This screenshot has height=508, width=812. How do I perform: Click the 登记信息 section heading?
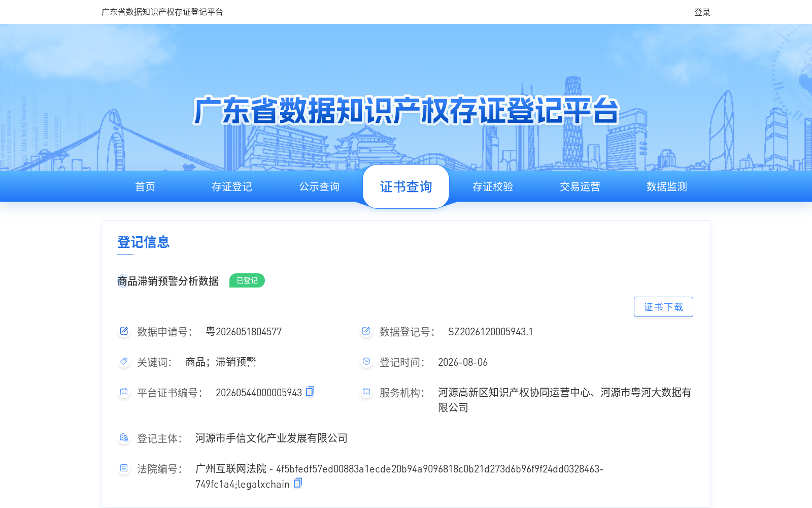tap(143, 242)
